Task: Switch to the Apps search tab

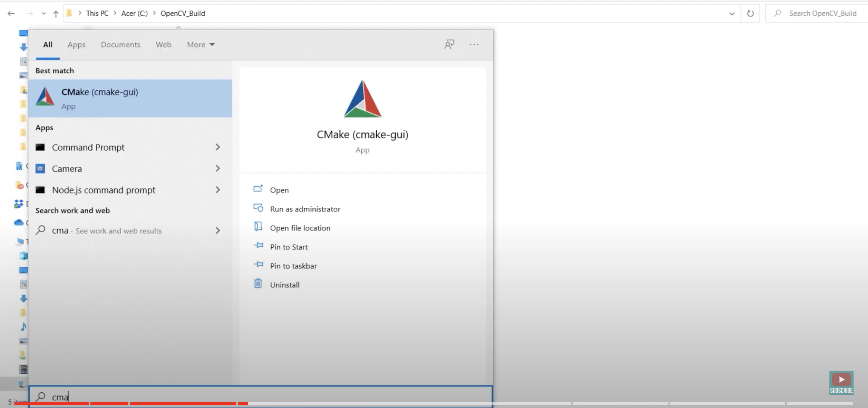Action: (77, 45)
